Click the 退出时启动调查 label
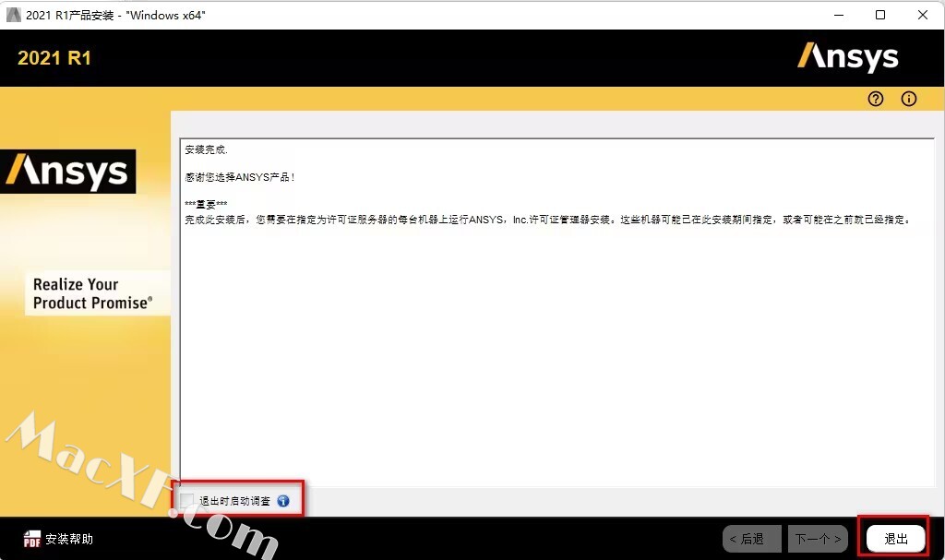 [235, 501]
